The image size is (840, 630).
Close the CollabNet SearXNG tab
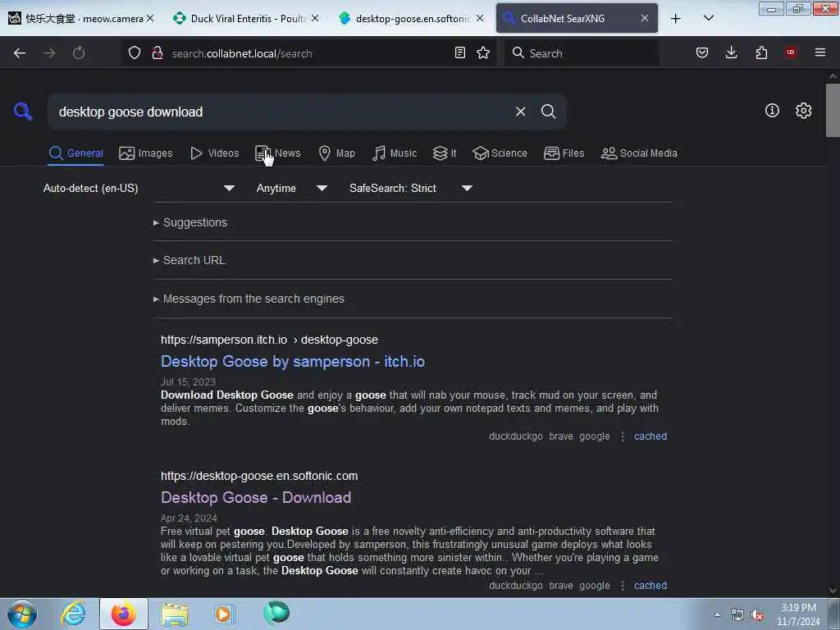click(x=645, y=18)
